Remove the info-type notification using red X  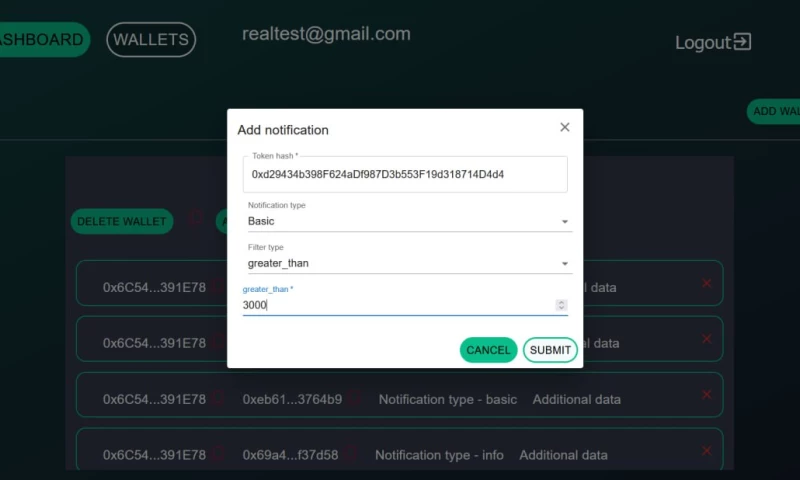coord(707,451)
